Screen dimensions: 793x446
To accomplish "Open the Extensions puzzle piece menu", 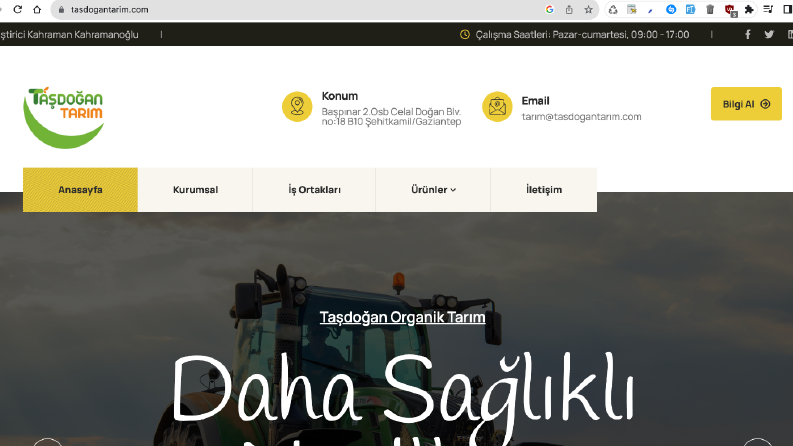I will (x=749, y=9).
